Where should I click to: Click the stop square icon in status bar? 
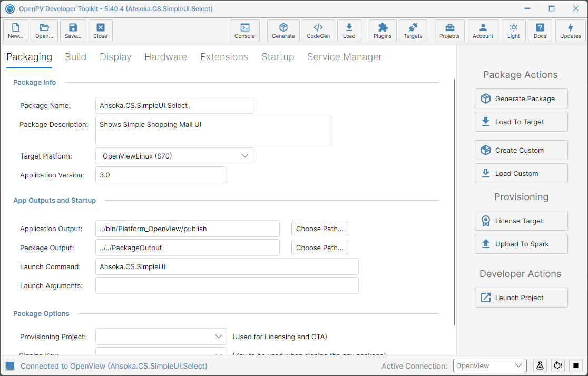pos(576,365)
